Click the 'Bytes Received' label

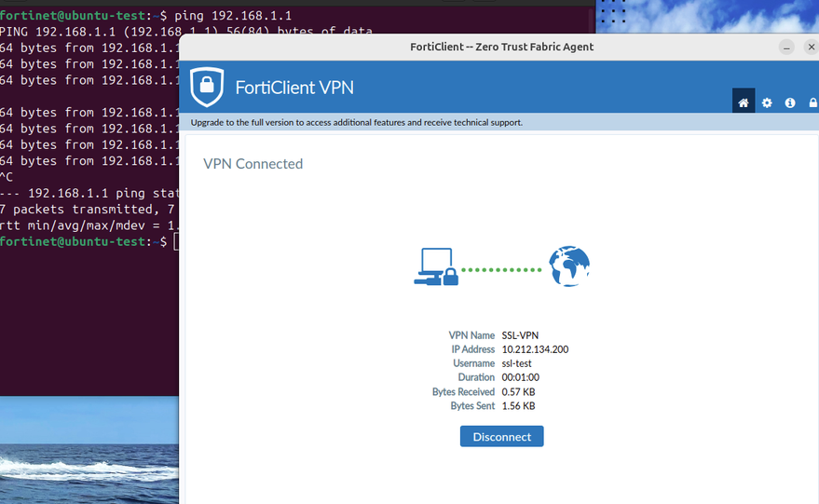coord(463,391)
